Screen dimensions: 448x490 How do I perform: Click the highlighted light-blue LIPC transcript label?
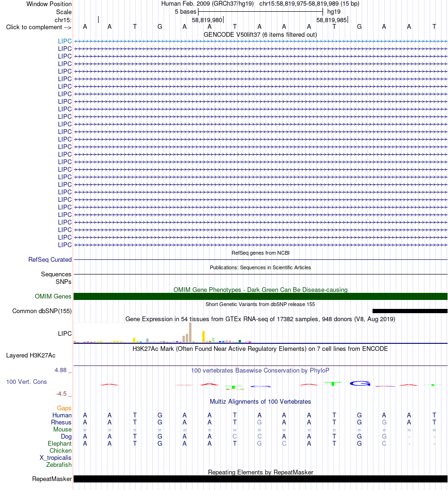click(65, 41)
